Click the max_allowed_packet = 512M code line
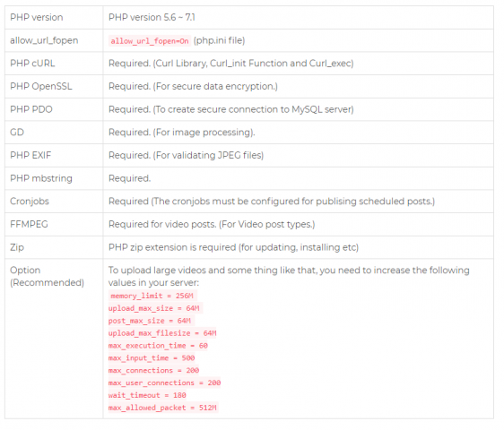 point(162,408)
